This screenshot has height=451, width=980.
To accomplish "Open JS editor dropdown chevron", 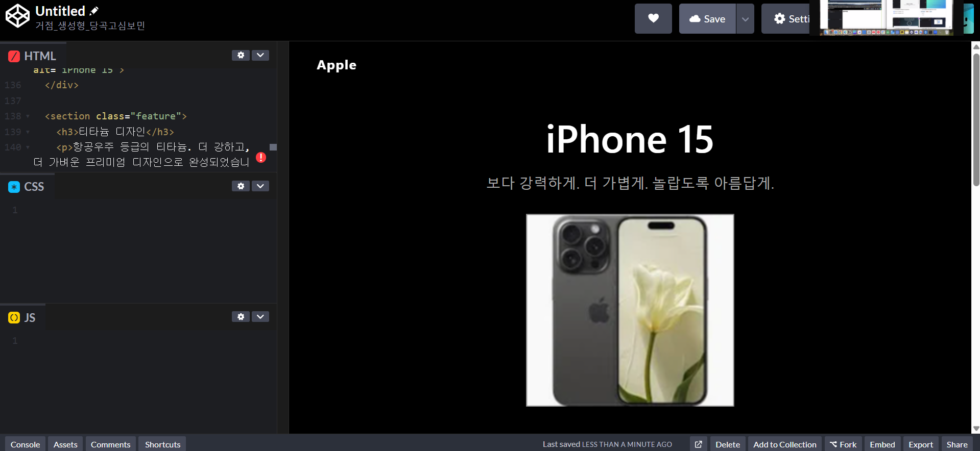I will [x=260, y=317].
